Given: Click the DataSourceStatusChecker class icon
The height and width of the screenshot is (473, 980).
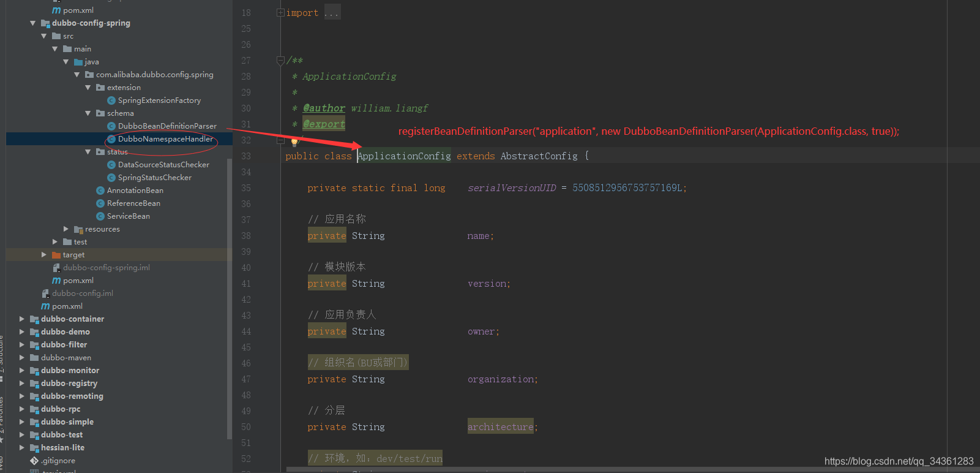Looking at the screenshot, I should coord(111,165).
